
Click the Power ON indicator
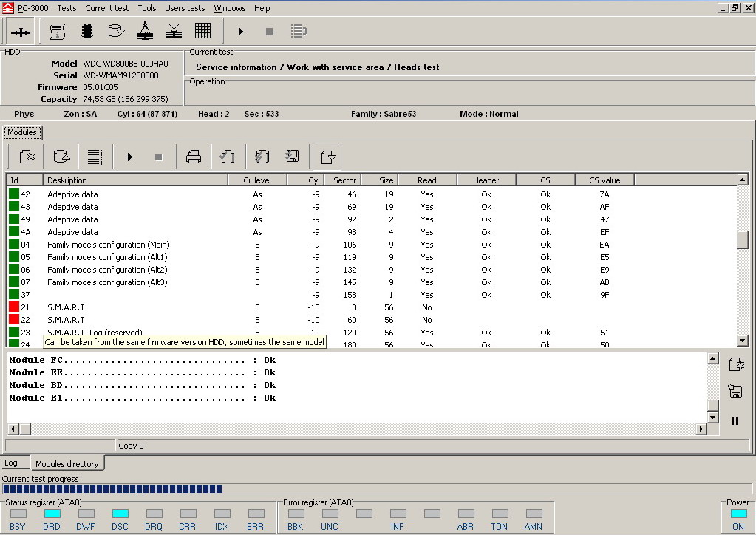[x=738, y=514]
